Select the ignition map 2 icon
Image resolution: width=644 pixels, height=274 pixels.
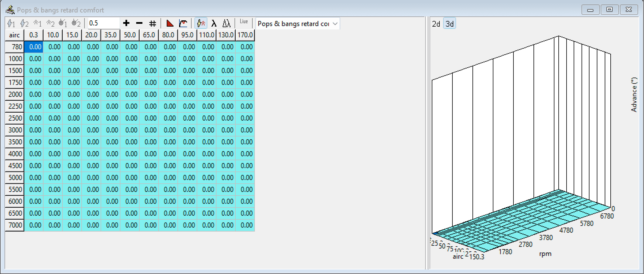point(24,23)
